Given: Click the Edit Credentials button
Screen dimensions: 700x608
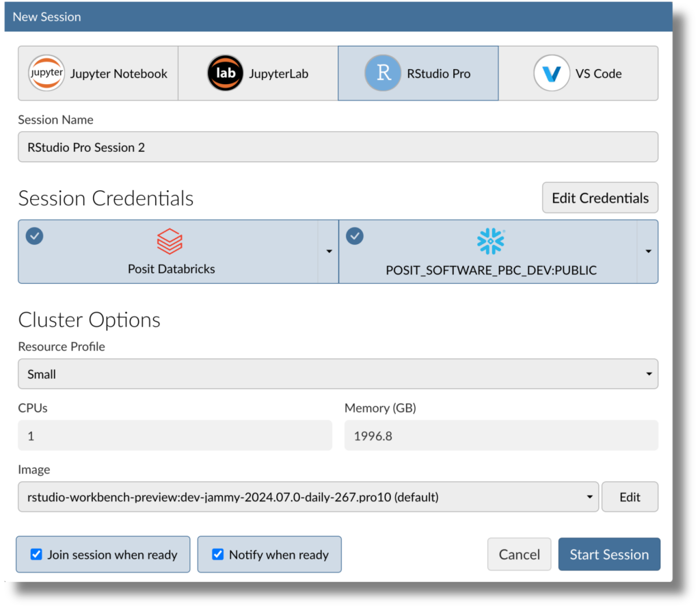Looking at the screenshot, I should pos(600,198).
